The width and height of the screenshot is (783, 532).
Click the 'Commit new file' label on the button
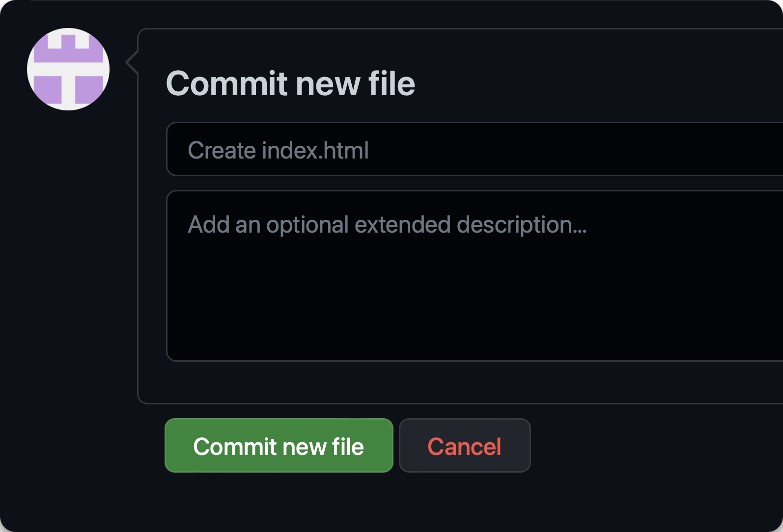click(x=279, y=447)
